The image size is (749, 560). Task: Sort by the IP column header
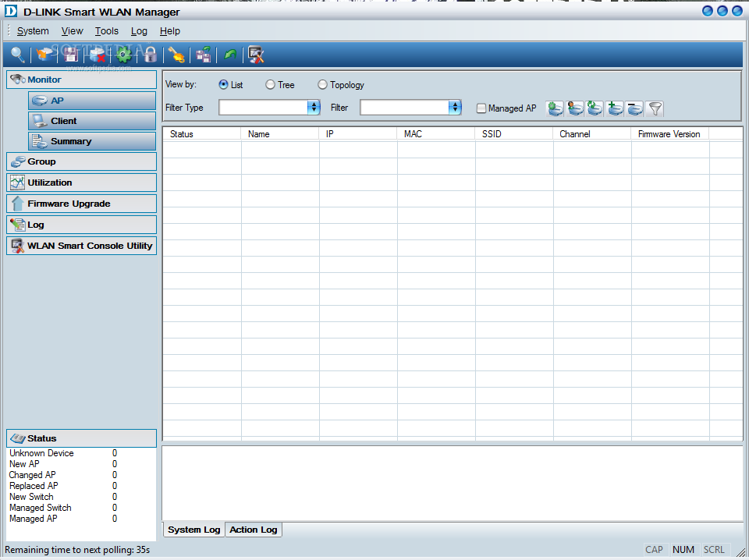[358, 133]
